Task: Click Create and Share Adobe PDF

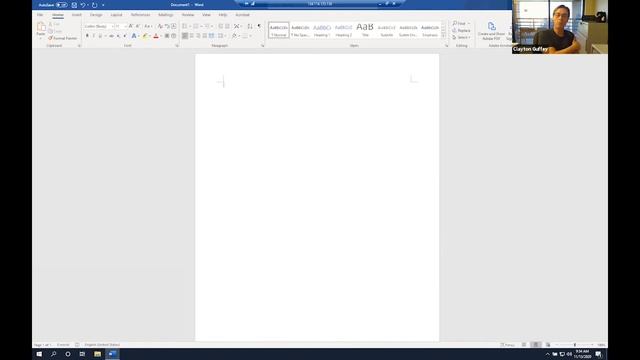Action: click(x=491, y=31)
